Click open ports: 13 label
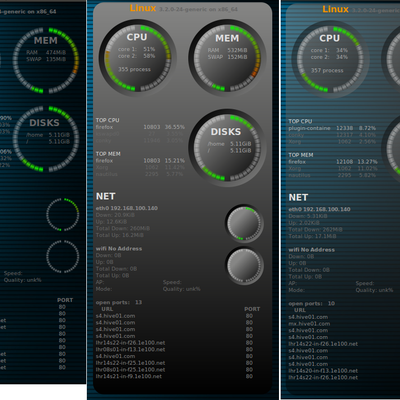400x400 pixels. 119,302
